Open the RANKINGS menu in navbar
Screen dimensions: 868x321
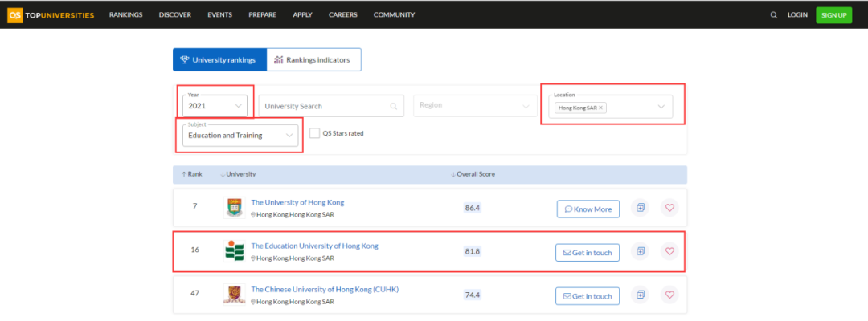click(x=125, y=15)
